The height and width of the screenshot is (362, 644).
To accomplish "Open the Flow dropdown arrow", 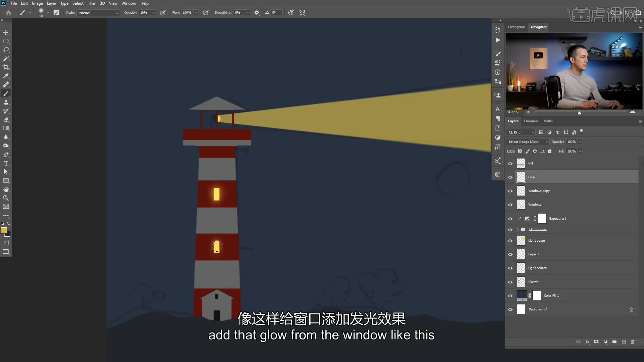I will (196, 13).
